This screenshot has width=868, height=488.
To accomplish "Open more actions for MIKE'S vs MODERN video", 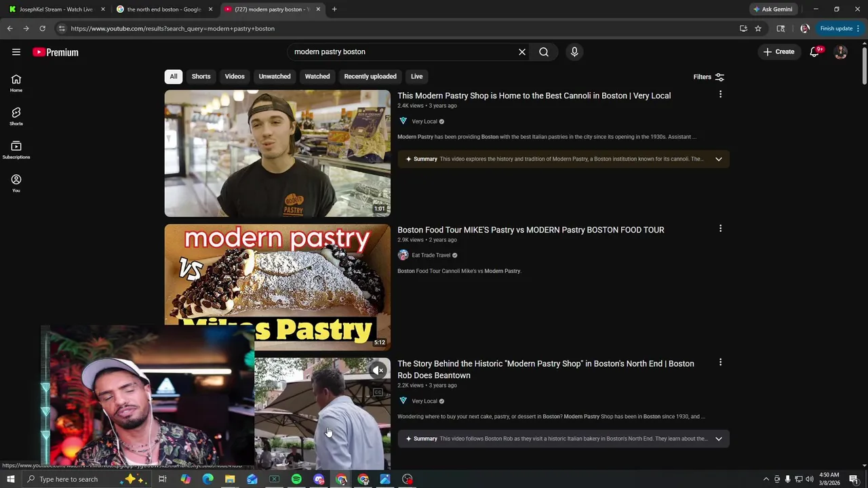I will coord(720,228).
